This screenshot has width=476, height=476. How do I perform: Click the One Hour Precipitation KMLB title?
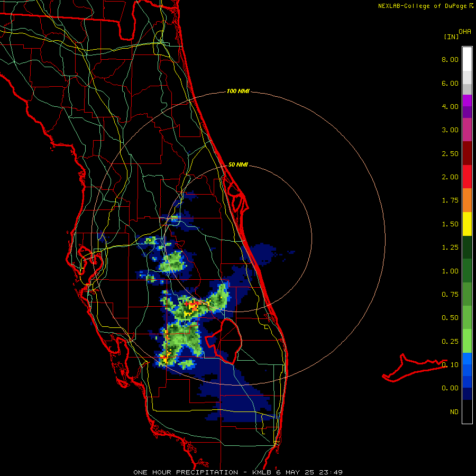tap(238, 472)
